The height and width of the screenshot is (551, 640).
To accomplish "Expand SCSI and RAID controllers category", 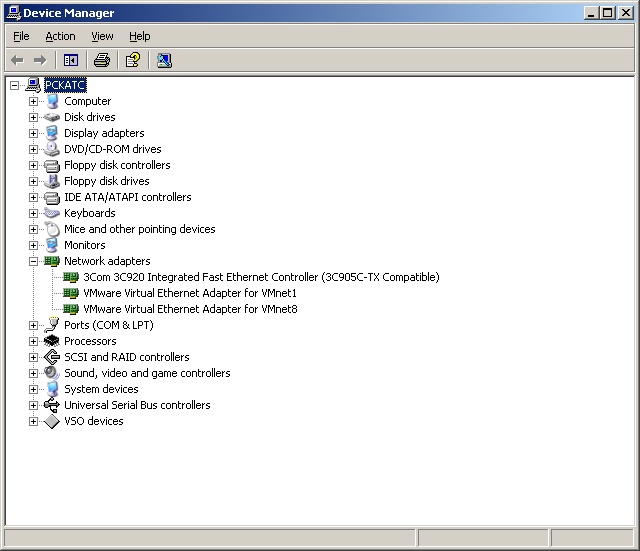I will tap(33, 357).
